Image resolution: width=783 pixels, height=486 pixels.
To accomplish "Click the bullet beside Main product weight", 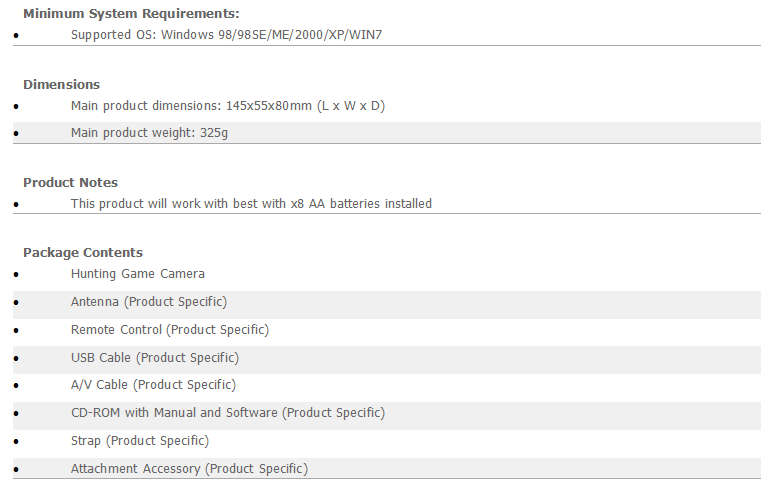I will coord(16,133).
